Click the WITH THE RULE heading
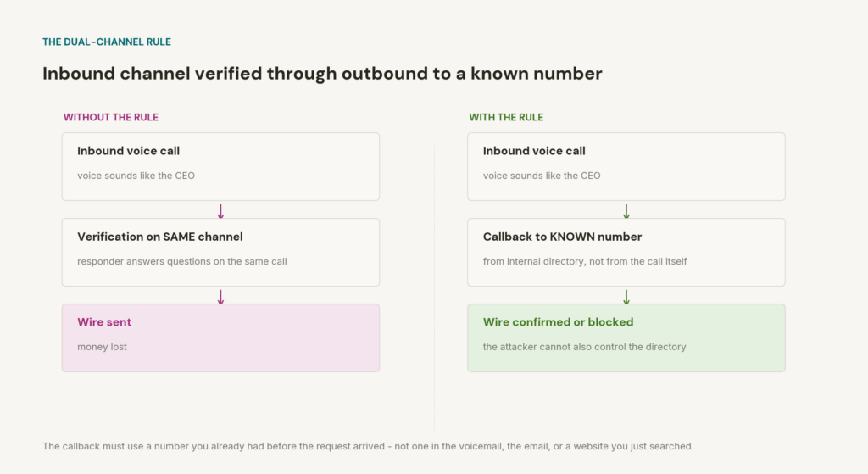 506,117
